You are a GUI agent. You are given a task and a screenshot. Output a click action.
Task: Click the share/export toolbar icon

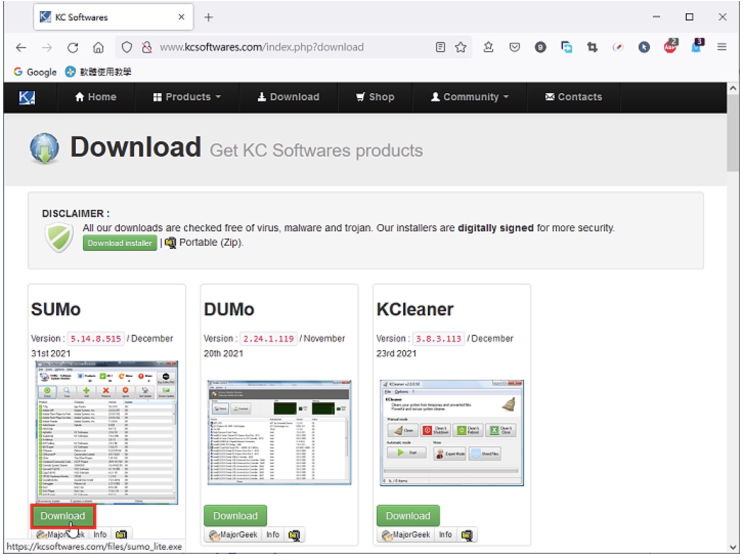[489, 47]
